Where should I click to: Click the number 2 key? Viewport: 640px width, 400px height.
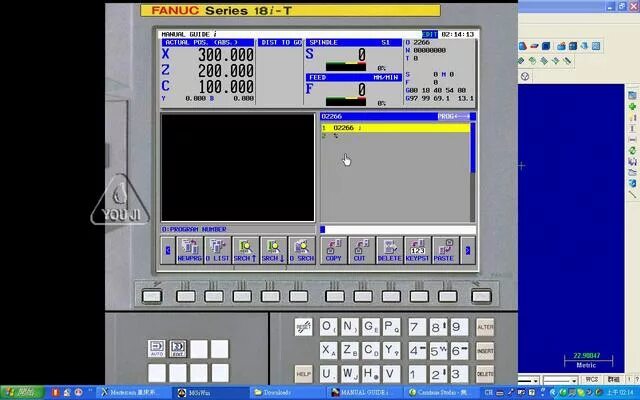(438, 374)
